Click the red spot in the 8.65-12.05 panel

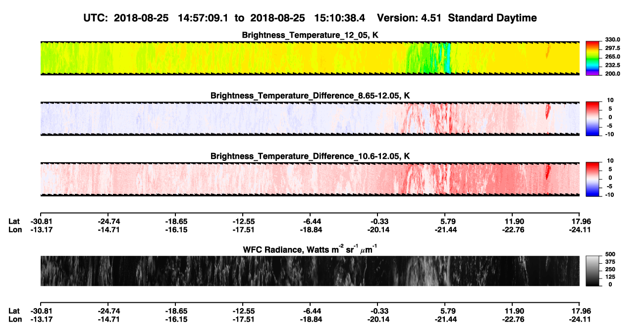547,111
